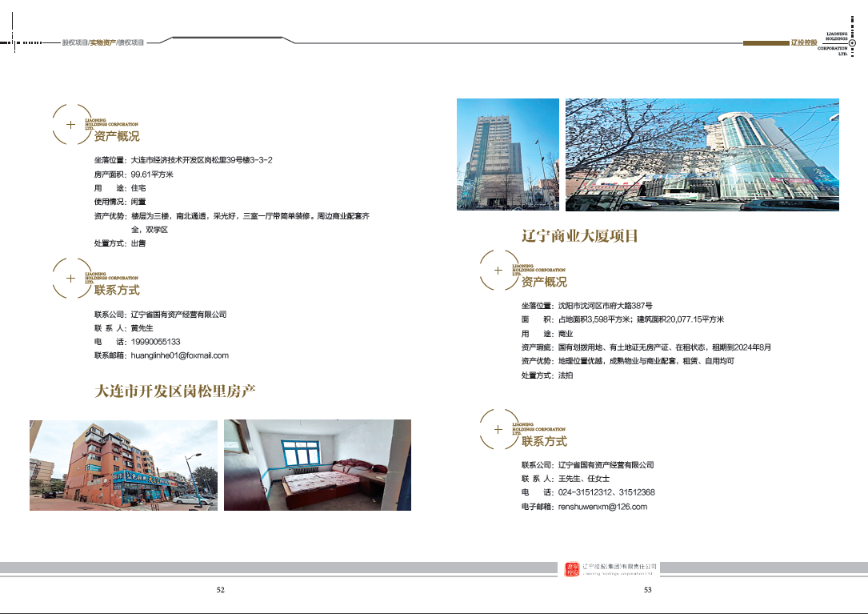Select the building area 建筑面积20,077.15平方米
The width and height of the screenshot is (868, 614).
coord(680,319)
